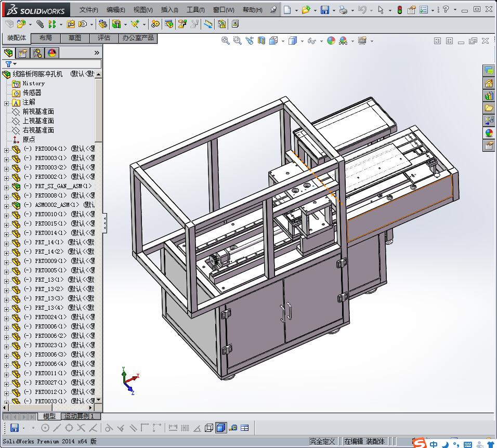Open the DisplayManager color ball tab
The height and width of the screenshot is (448, 497).
52,53
